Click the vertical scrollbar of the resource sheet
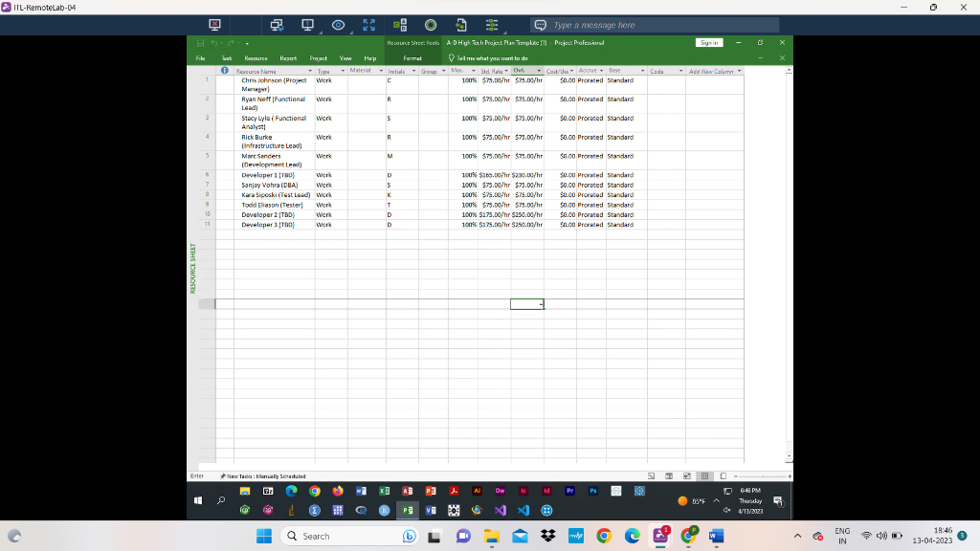Screen dimensions: 980x551 [x=789, y=264]
